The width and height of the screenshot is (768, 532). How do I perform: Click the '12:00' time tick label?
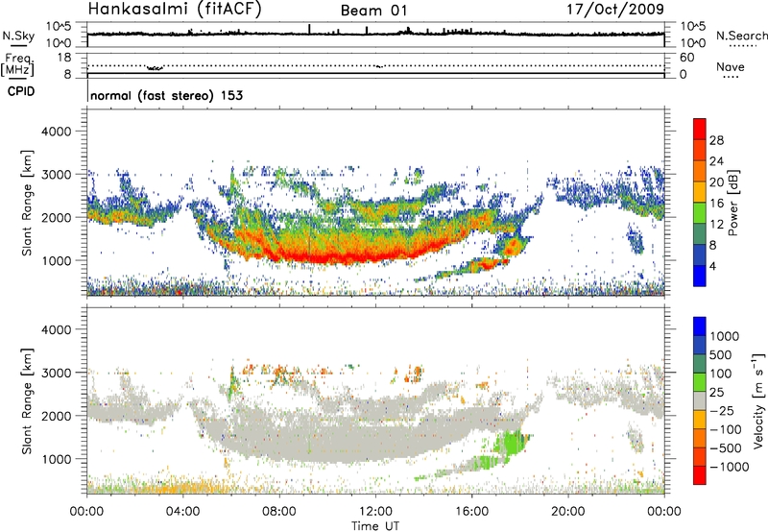point(375,512)
